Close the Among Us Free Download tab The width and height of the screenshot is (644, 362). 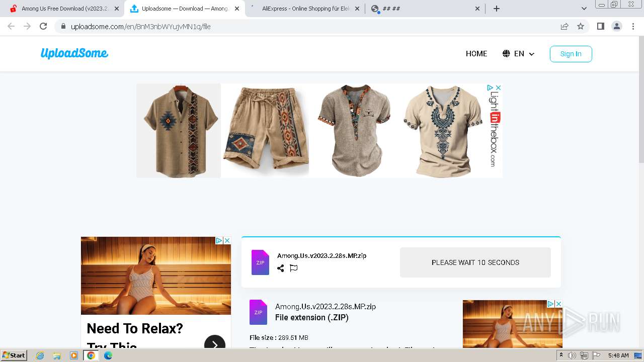(117, 9)
